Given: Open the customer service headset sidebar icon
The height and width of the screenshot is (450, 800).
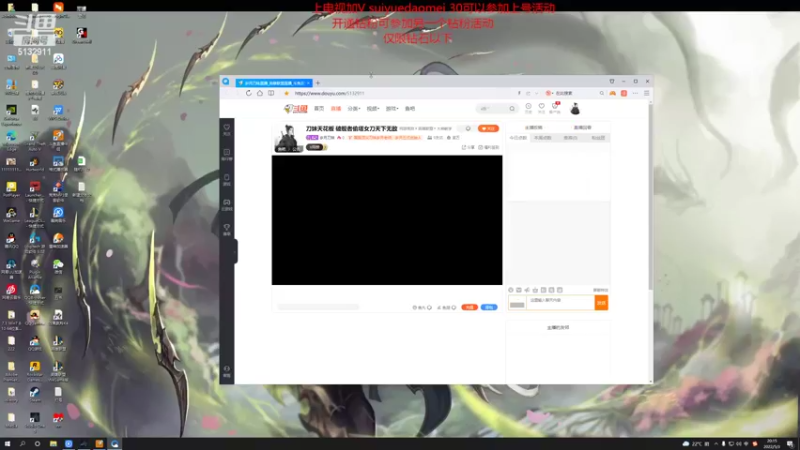Looking at the screenshot, I should pos(227,371).
